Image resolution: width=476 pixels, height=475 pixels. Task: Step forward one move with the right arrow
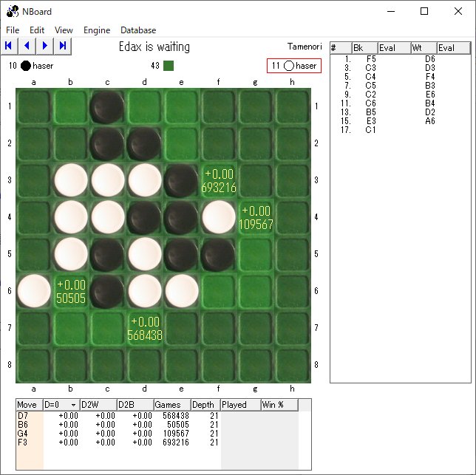(45, 46)
